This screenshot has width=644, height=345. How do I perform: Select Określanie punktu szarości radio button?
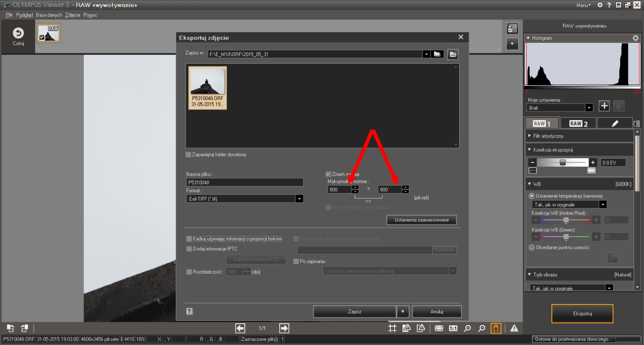click(x=532, y=248)
